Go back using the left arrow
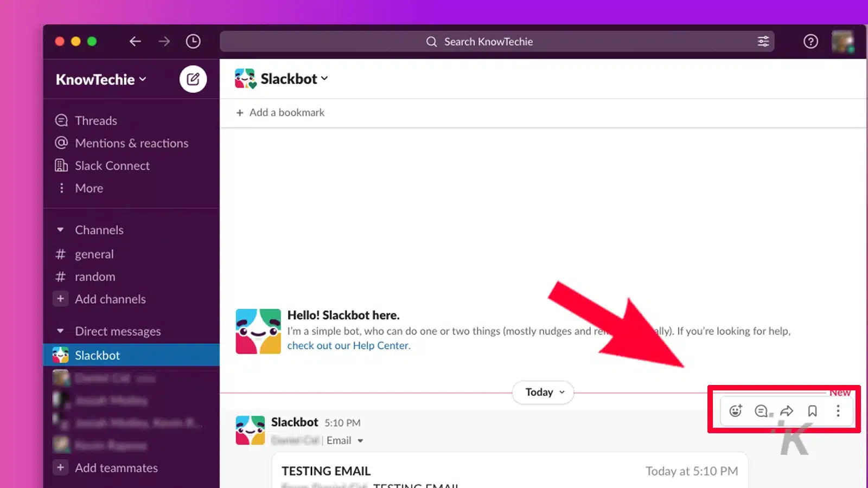Image resolution: width=868 pixels, height=488 pixels. click(x=135, y=41)
